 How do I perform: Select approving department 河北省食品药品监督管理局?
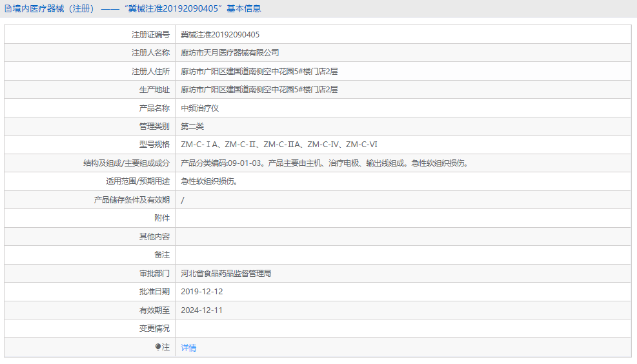coord(226,274)
